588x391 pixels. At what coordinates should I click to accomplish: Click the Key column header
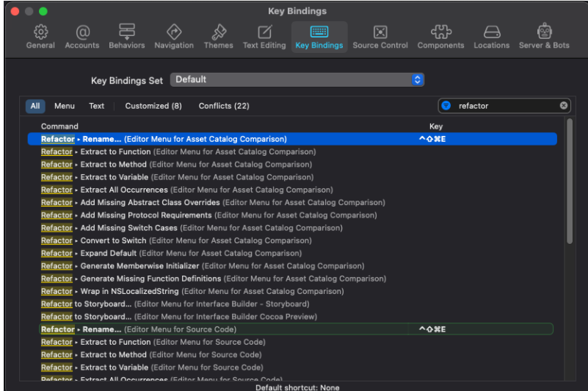pos(436,126)
